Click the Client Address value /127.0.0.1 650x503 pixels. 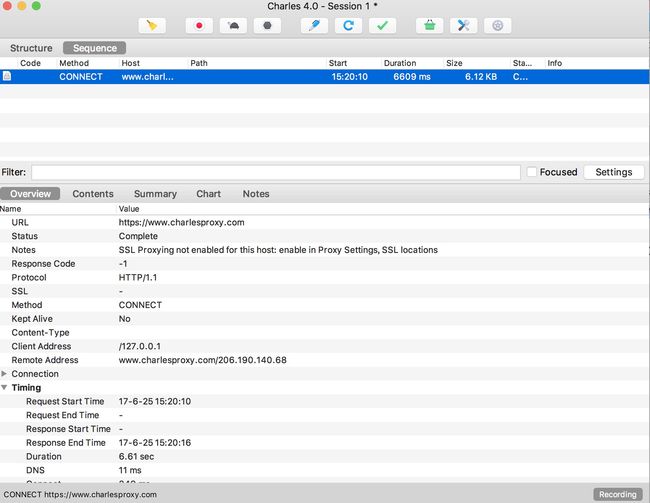pos(140,346)
